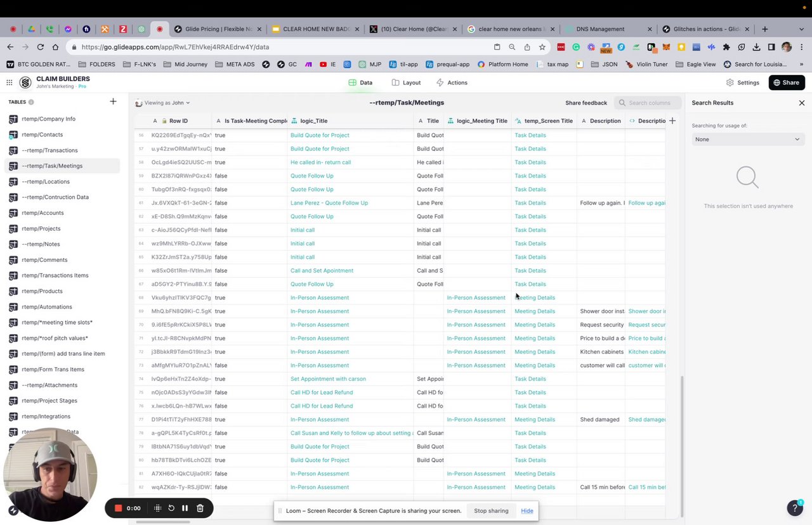Delete the Loom recording with trash icon
This screenshot has height=525, width=812.
(x=200, y=508)
